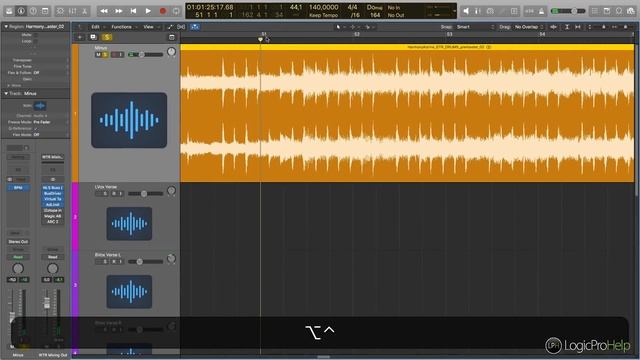The width and height of the screenshot is (640, 360).
Task: Open Track Header configuration icon
Action: coord(172,37)
